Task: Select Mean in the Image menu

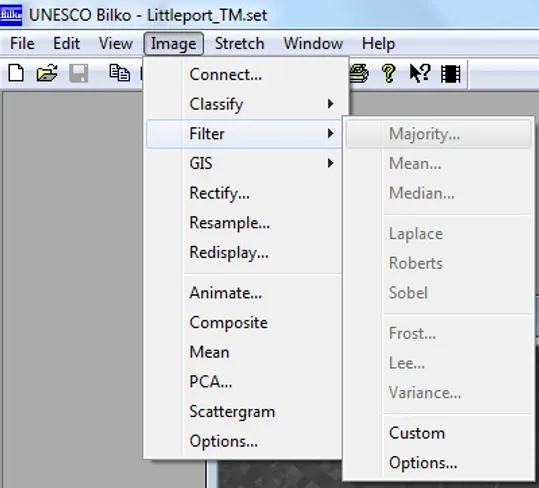Action: click(244, 352)
